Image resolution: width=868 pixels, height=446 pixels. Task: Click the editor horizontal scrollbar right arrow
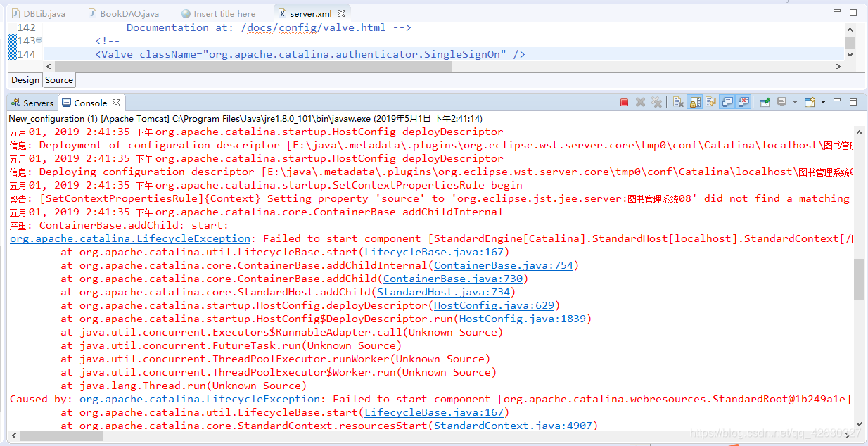(x=838, y=66)
